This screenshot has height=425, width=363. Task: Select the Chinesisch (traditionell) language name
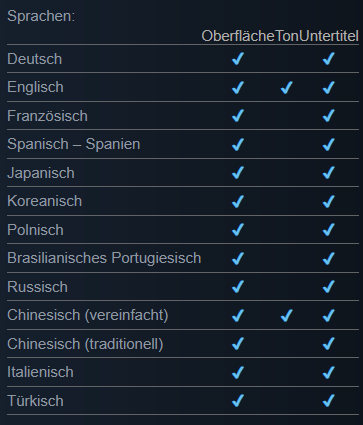click(x=85, y=344)
